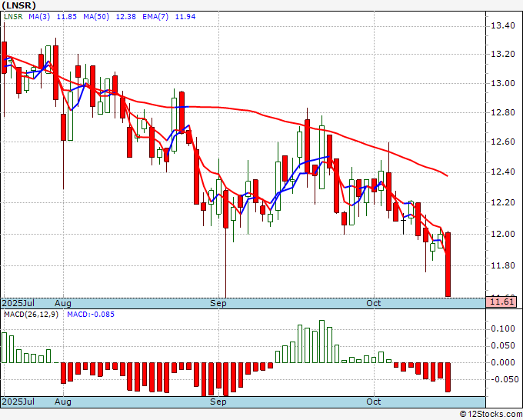Click the 13.40 price axis label
Image resolution: width=523 pixels, height=420 pixels.
[x=503, y=25]
